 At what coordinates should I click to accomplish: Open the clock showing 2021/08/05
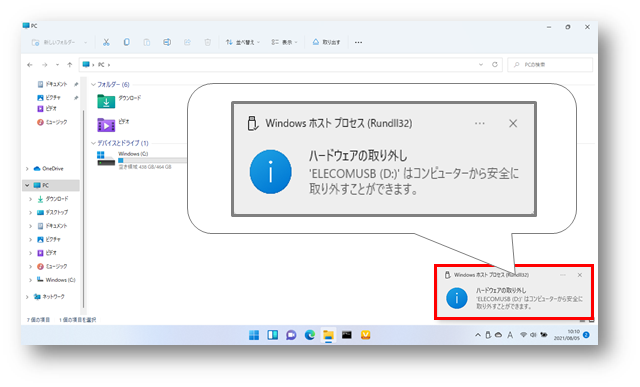pyautogui.click(x=567, y=335)
